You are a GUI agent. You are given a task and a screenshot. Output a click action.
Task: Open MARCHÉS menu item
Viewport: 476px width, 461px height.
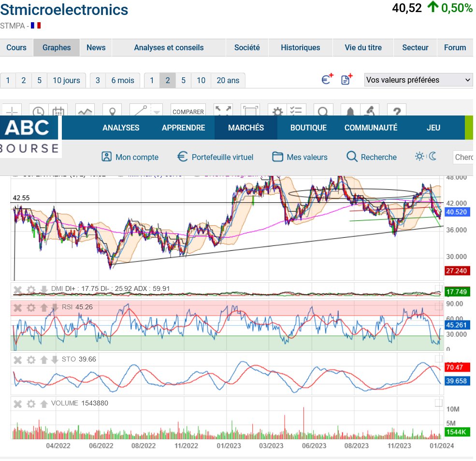tap(246, 128)
